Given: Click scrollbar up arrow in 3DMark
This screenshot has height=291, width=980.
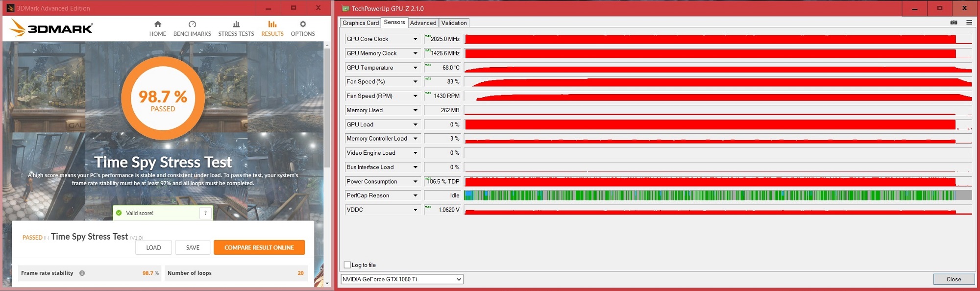Looking at the screenshot, I should coord(327,45).
